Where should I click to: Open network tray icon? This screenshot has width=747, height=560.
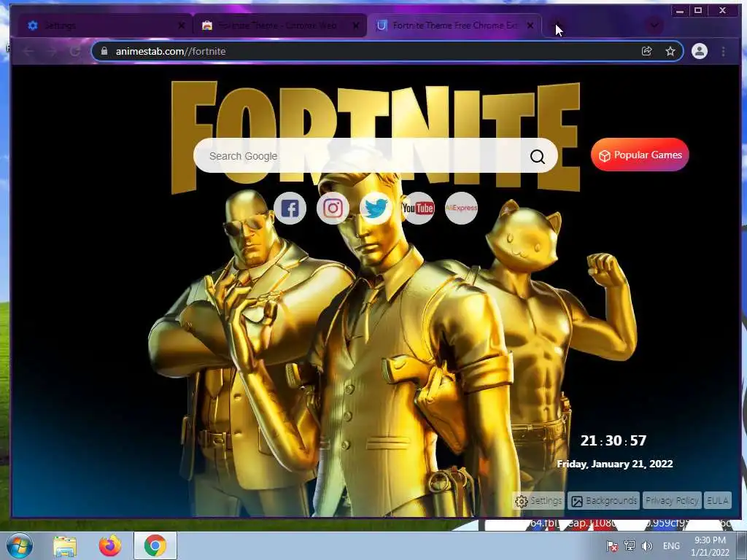click(x=630, y=545)
